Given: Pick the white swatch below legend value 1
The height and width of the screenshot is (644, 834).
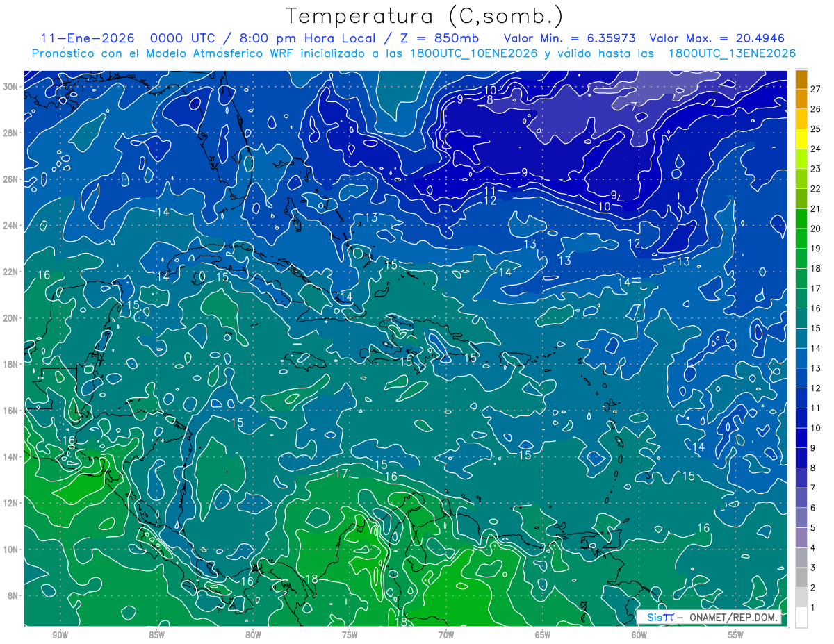Looking at the screenshot, I should [x=801, y=617].
